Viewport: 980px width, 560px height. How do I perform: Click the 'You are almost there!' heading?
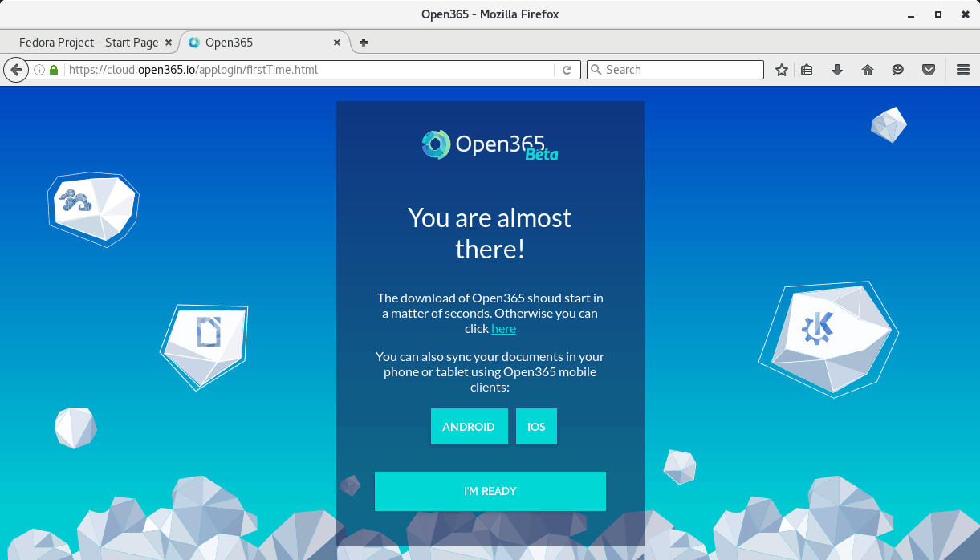pos(490,233)
